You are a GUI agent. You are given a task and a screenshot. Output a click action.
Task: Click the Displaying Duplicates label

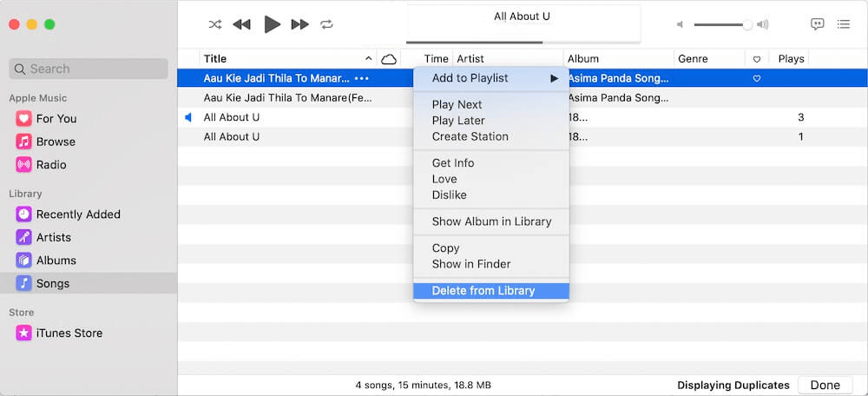[x=733, y=385]
